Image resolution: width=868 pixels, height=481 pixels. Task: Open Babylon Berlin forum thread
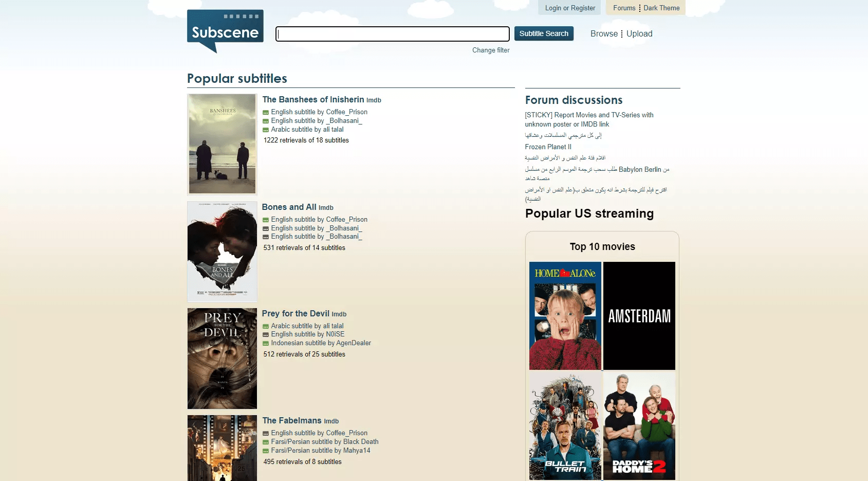(597, 173)
